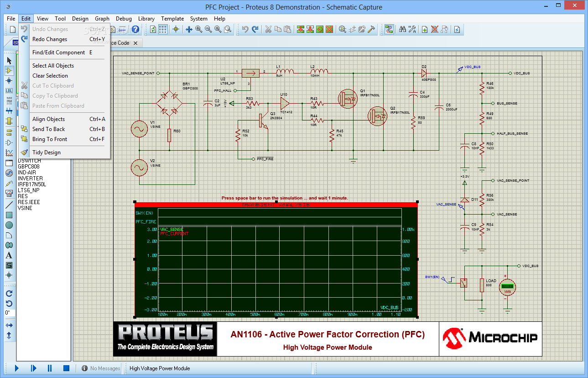Choose Find/Edit Component menu entry
This screenshot has width=588, height=378.
pos(64,52)
